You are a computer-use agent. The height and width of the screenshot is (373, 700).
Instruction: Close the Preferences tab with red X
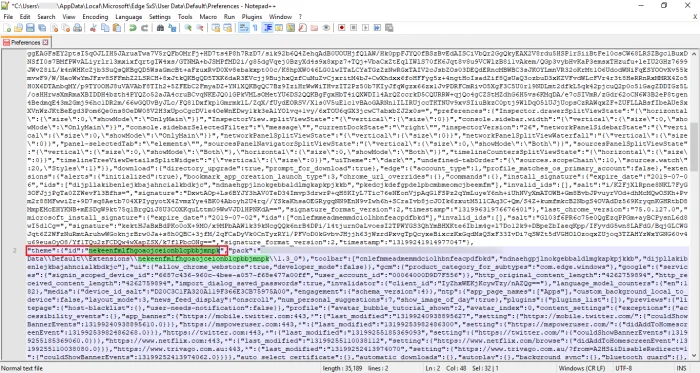pos(45,42)
